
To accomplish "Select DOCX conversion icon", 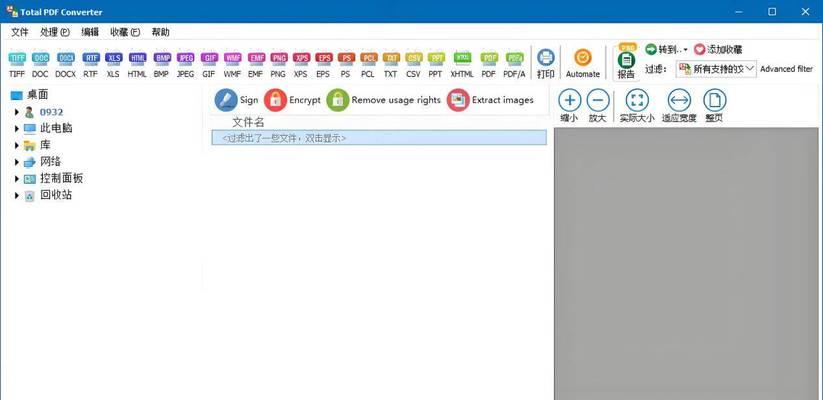I will (66, 64).
